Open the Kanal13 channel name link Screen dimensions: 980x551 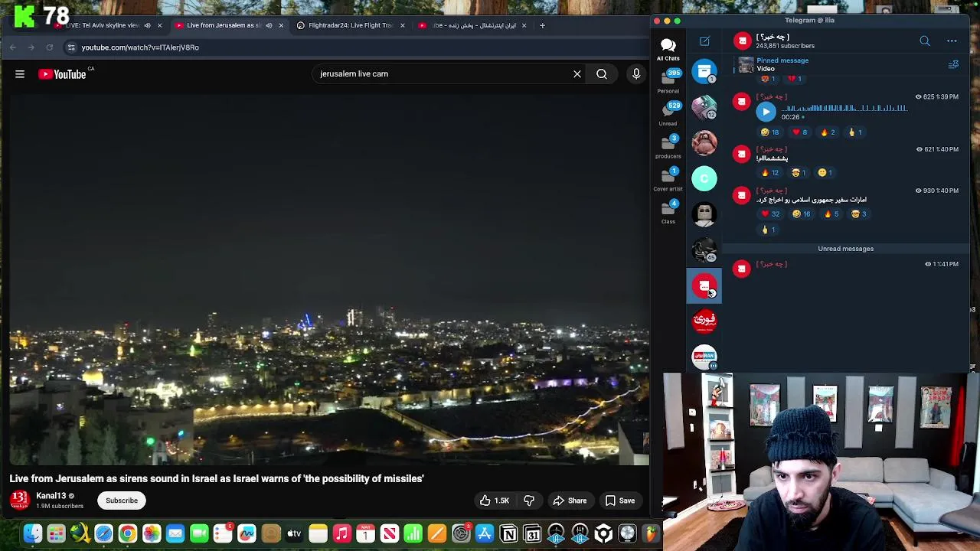[51, 496]
